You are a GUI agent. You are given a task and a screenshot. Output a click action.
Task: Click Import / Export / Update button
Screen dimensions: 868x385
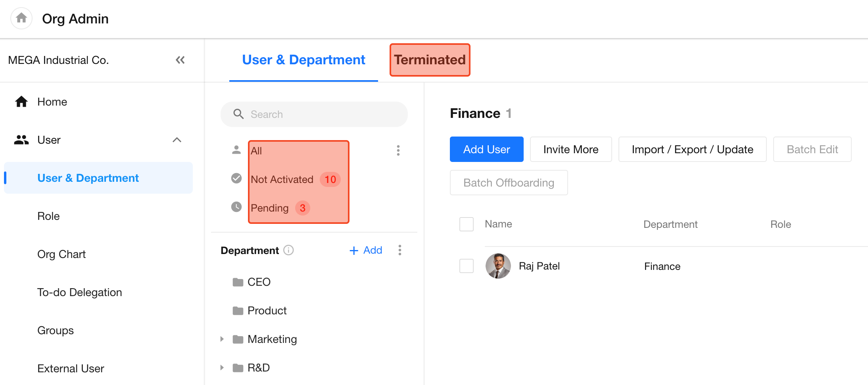point(692,149)
